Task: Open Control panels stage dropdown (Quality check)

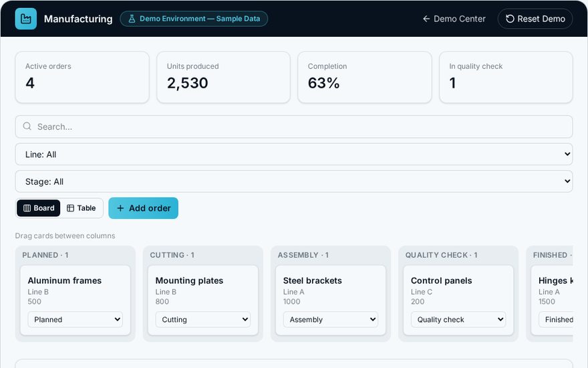Action: [458, 320]
